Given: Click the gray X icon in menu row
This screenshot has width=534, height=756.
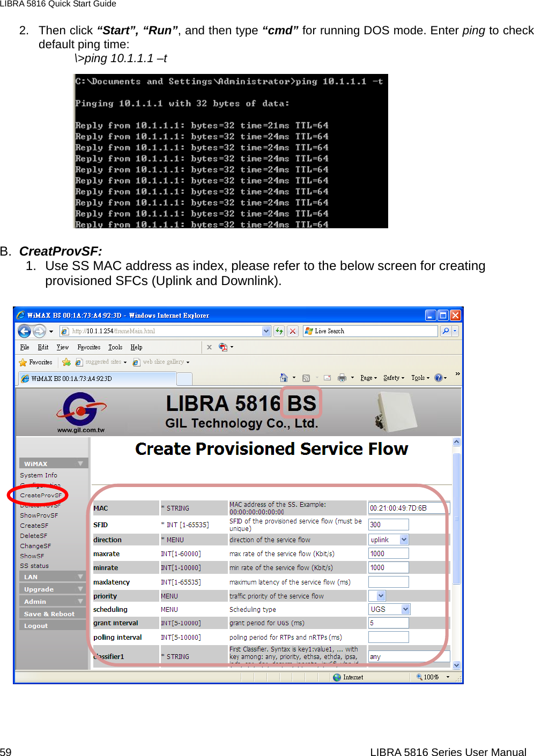Looking at the screenshot, I should 209,347.
